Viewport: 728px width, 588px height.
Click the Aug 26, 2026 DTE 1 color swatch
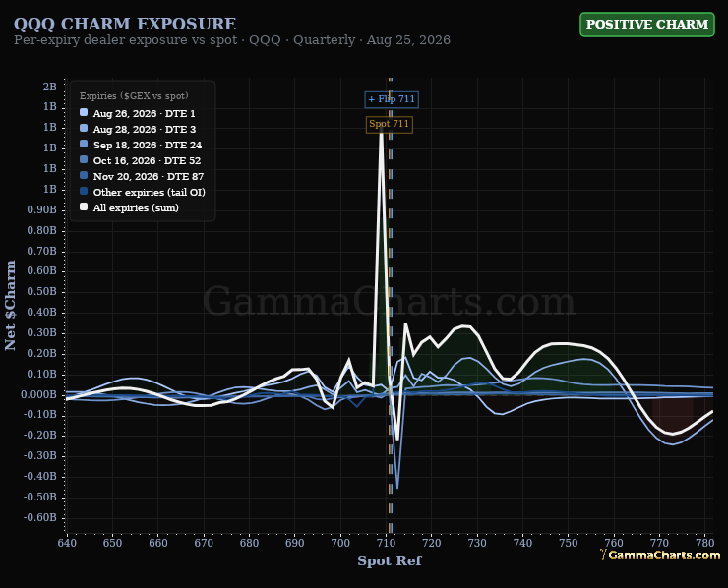84,112
